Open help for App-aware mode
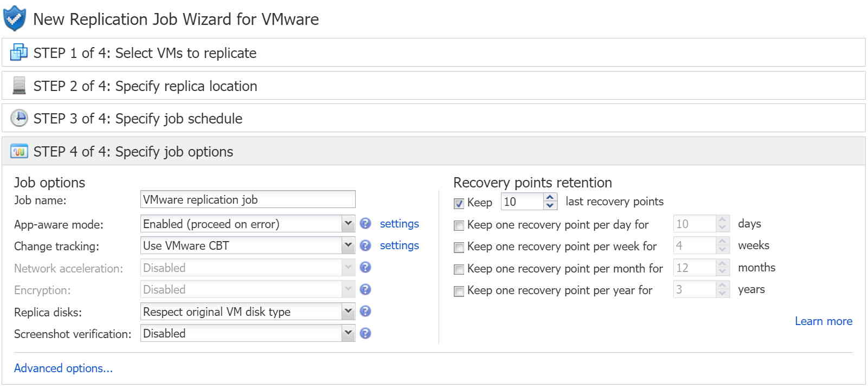Screen dimensions: 868x389 click(365, 223)
